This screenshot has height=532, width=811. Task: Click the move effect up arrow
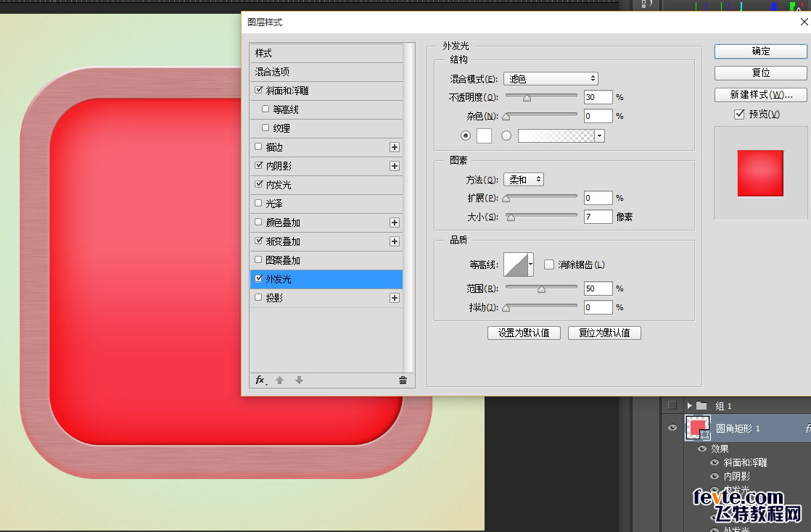point(280,381)
